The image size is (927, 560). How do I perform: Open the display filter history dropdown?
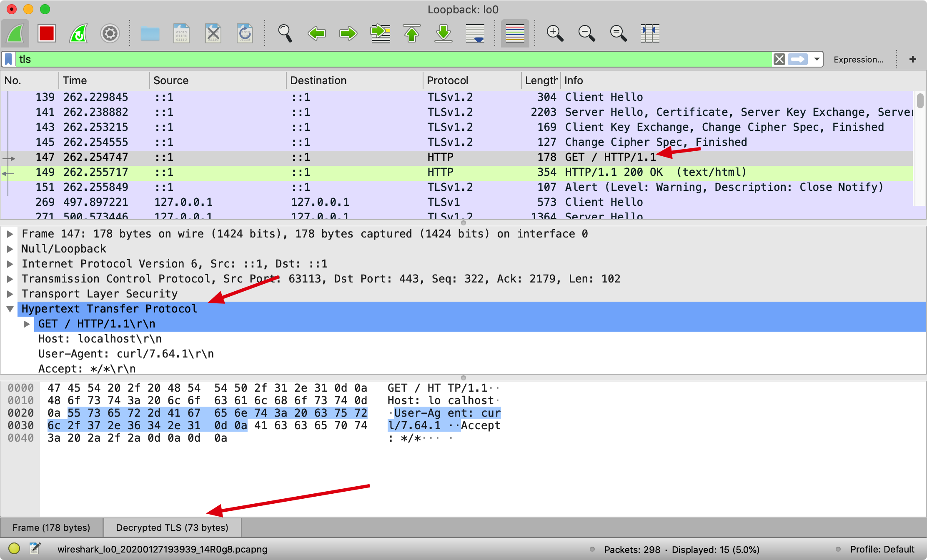coord(817,59)
